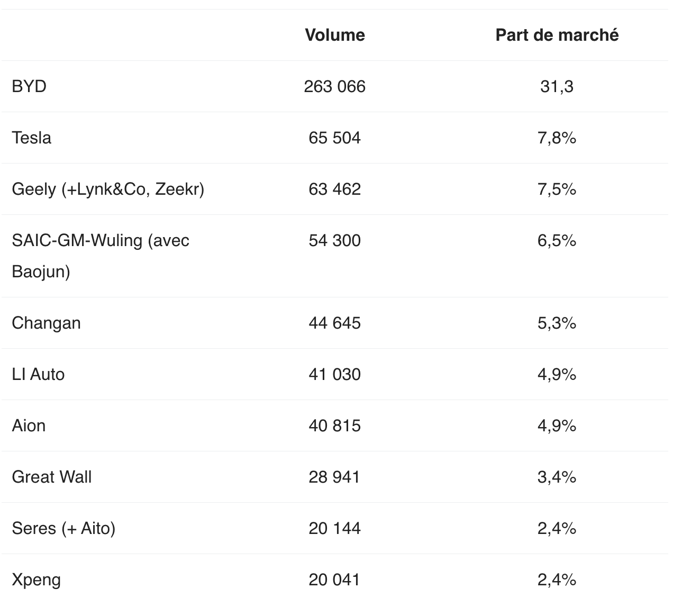
Task: Select the Seres (+ Aito) cell
Action: [x=63, y=528]
